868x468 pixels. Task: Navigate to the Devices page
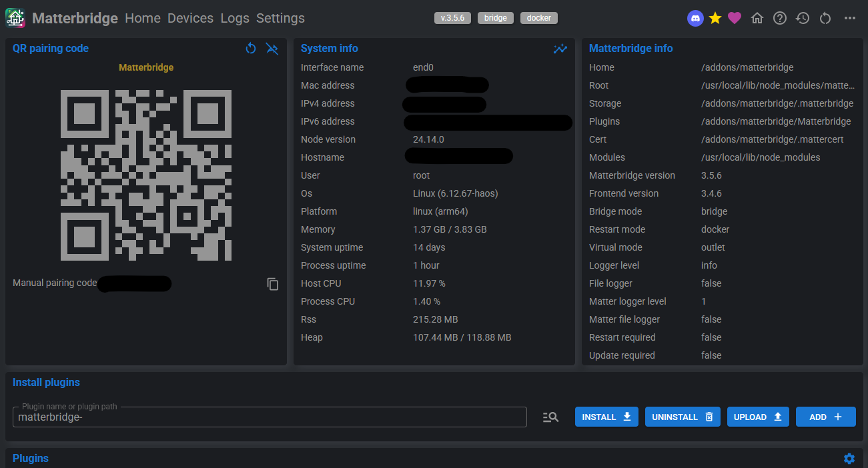point(190,19)
